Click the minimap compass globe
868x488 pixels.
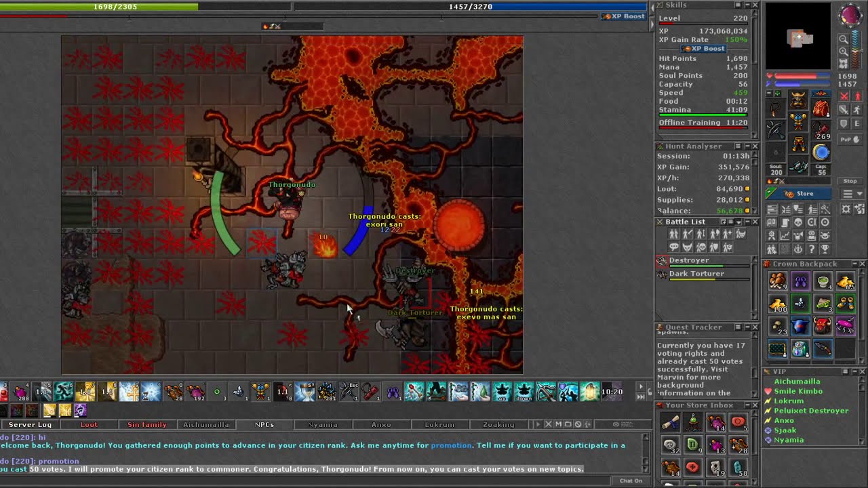click(849, 16)
